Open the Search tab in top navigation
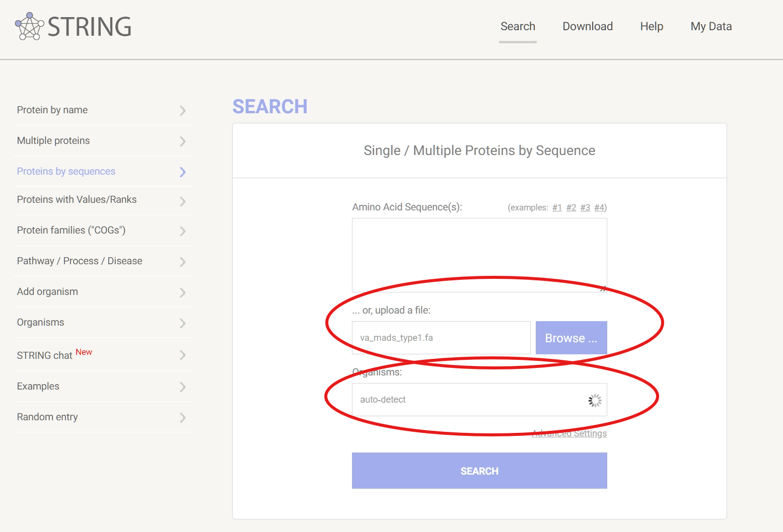 tap(518, 26)
